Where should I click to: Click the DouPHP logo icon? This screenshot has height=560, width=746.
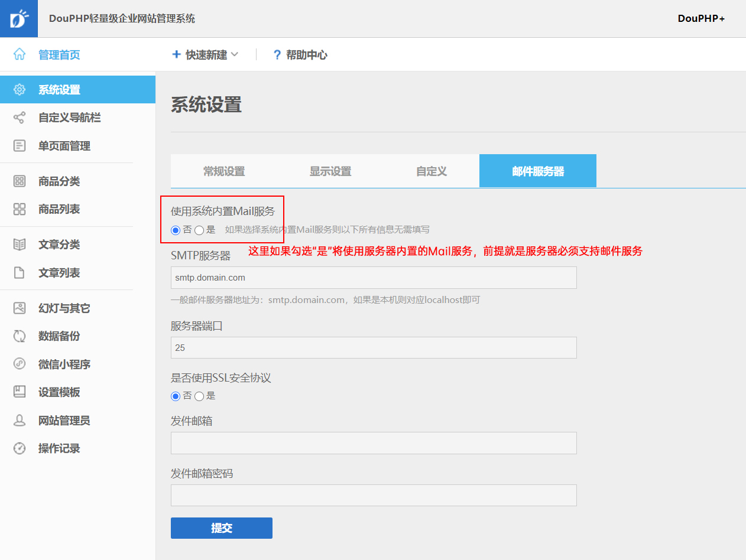(x=19, y=19)
